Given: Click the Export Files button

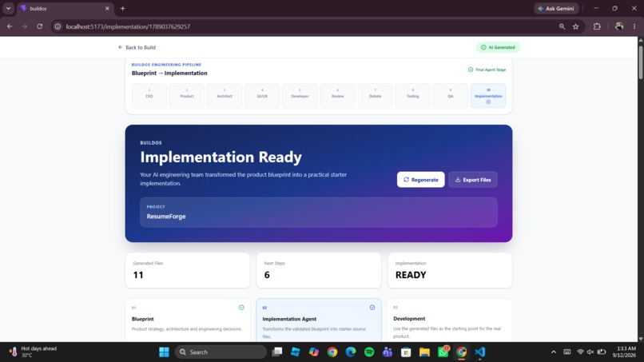Looking at the screenshot, I should pyautogui.click(x=473, y=180).
